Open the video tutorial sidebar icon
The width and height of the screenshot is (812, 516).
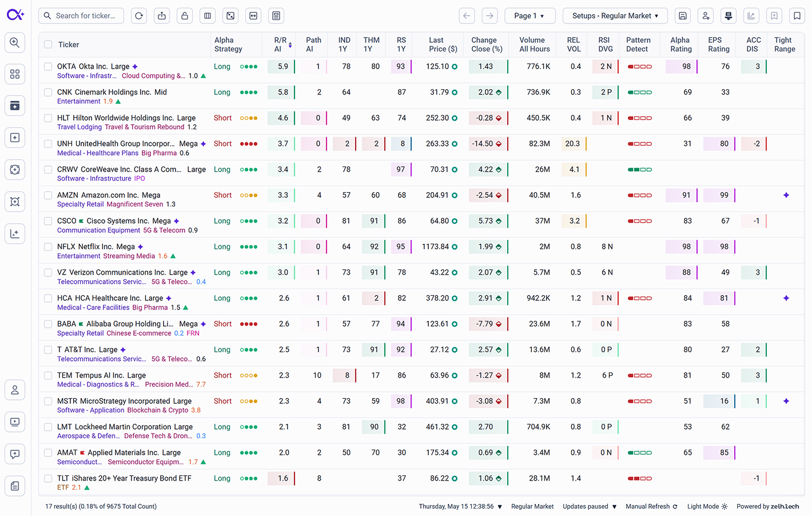tap(15, 422)
